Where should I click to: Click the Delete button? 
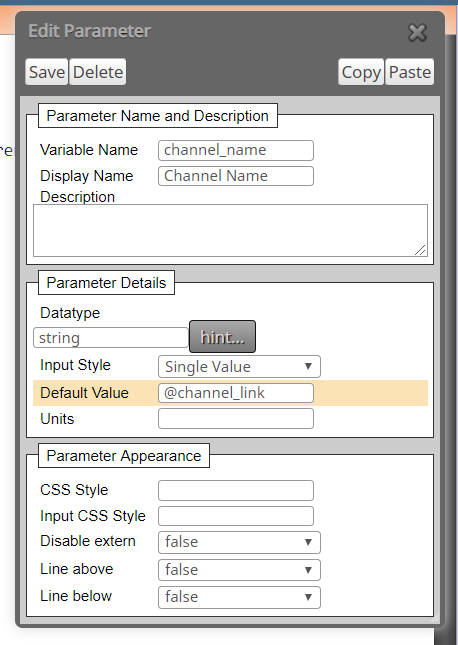98,72
